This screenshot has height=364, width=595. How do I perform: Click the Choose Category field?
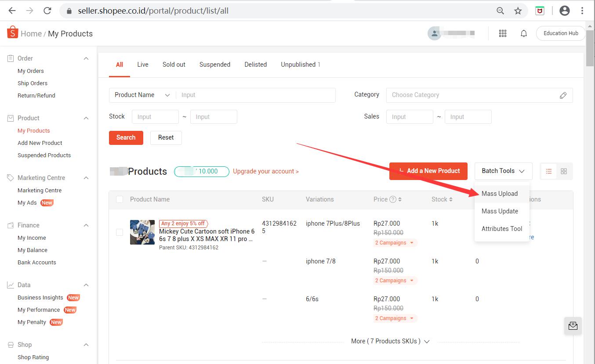point(479,95)
